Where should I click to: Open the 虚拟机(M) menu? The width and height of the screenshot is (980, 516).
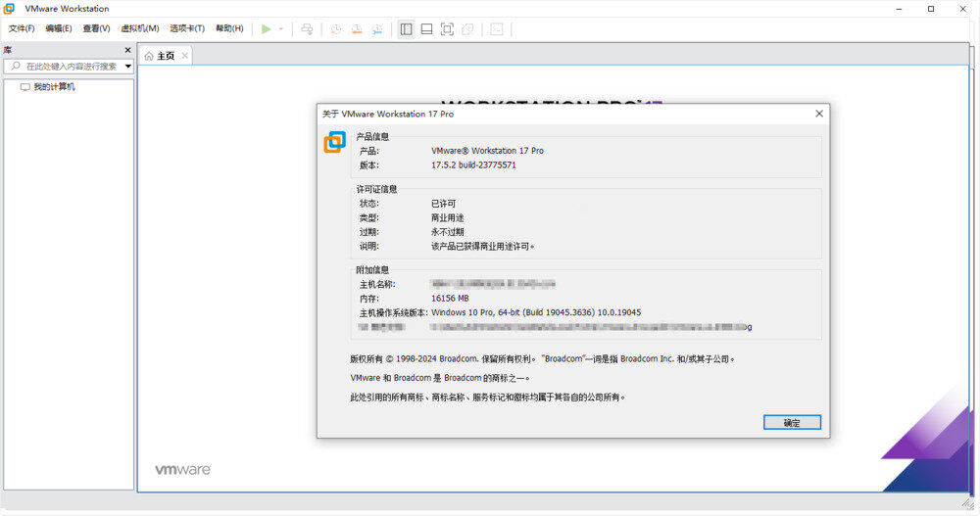coord(140,28)
